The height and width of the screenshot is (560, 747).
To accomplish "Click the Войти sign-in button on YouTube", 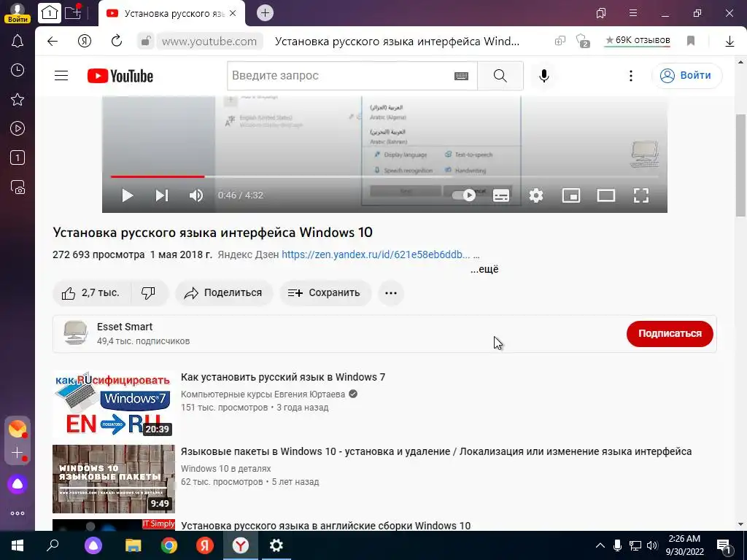I will (x=686, y=76).
